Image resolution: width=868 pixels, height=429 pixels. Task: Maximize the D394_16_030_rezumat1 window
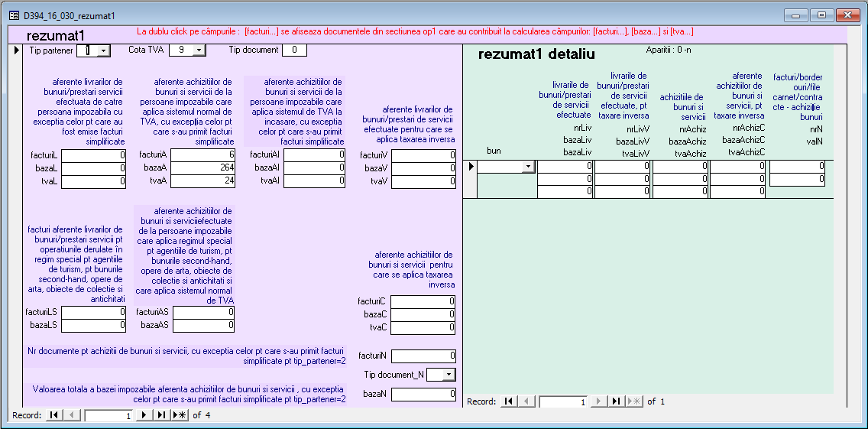(x=821, y=15)
